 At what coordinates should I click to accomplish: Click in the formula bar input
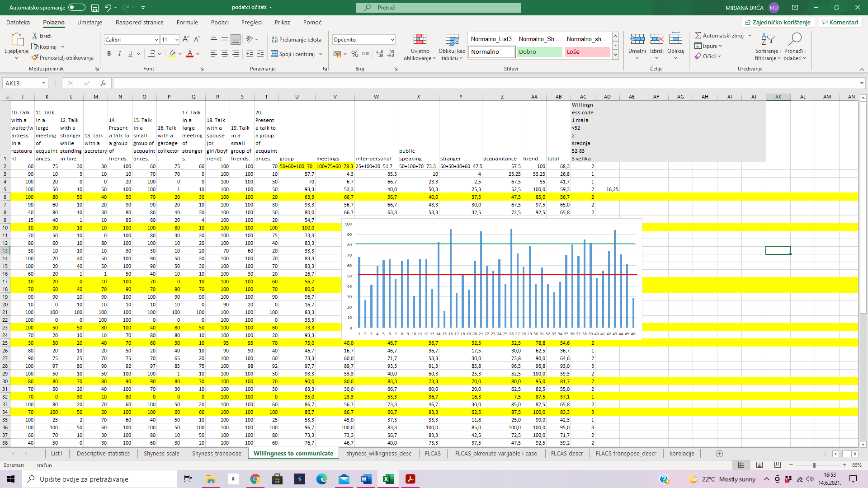click(486, 83)
